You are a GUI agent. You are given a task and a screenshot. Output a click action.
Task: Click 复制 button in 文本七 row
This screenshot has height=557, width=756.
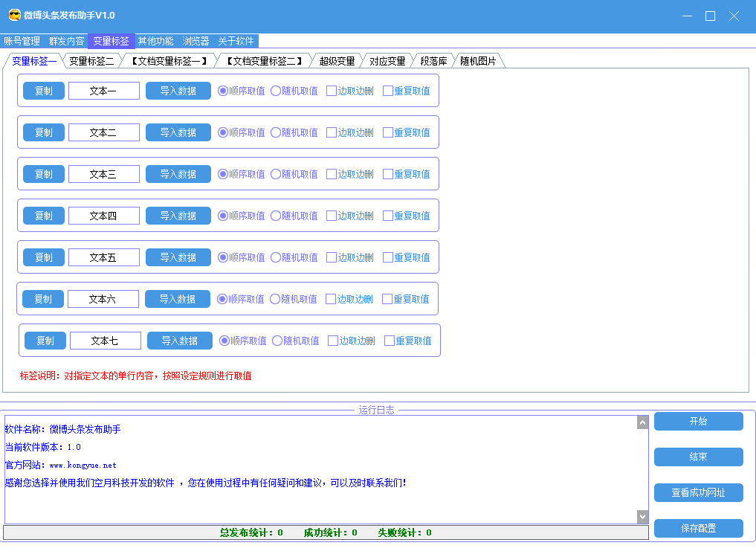click(45, 341)
